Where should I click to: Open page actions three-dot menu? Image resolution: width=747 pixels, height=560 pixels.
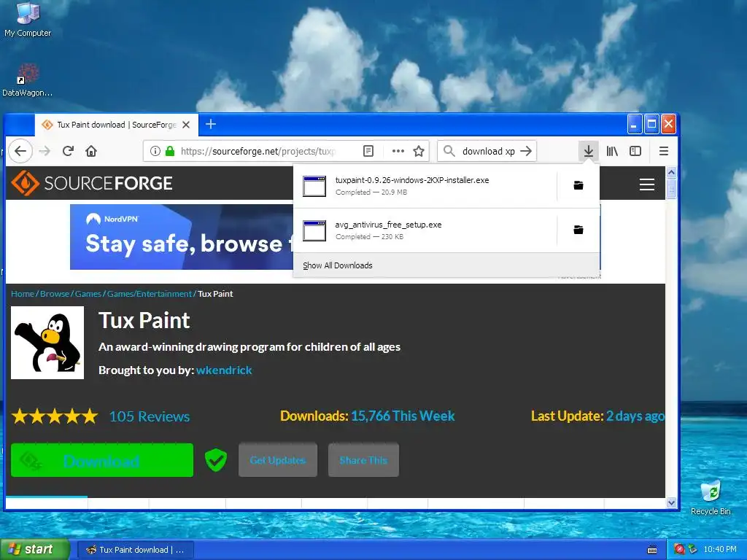point(398,151)
